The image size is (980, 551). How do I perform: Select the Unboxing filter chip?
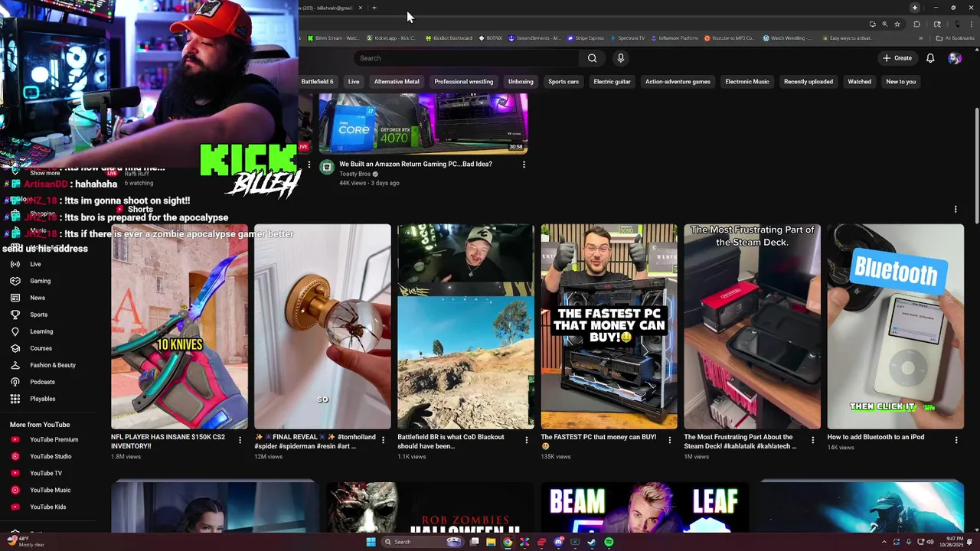(521, 81)
